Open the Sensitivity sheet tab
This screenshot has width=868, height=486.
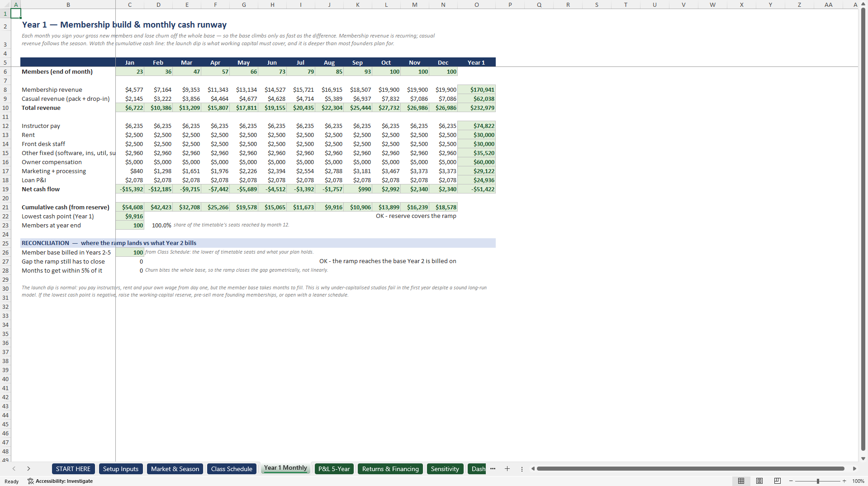point(445,469)
